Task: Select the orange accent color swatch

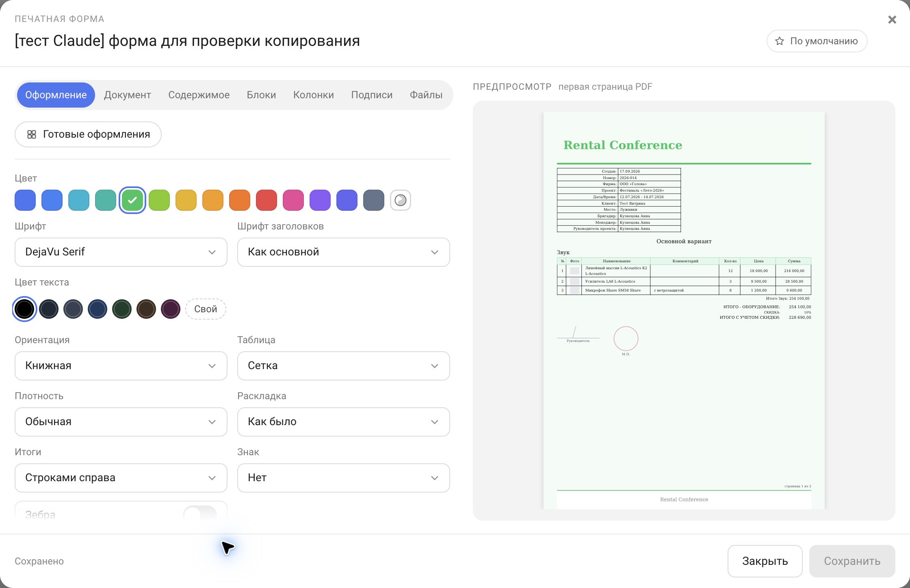Action: point(240,200)
